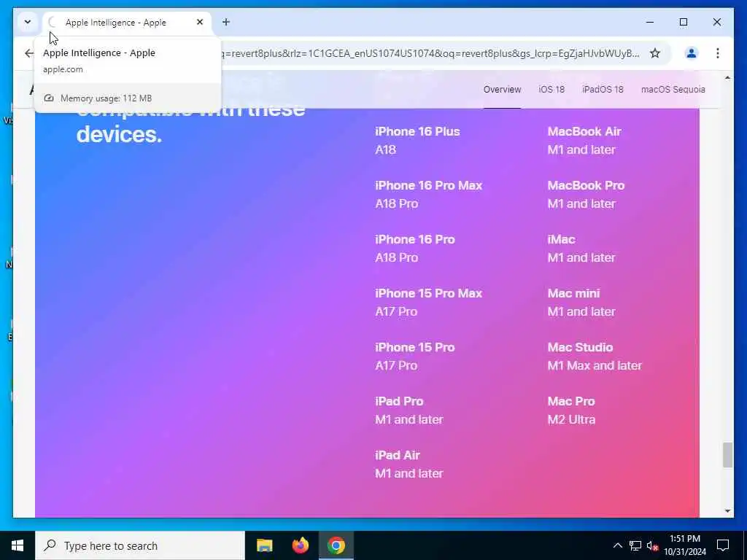Open the macOS Sequoia tab
The image size is (747, 560).
coord(673,90)
